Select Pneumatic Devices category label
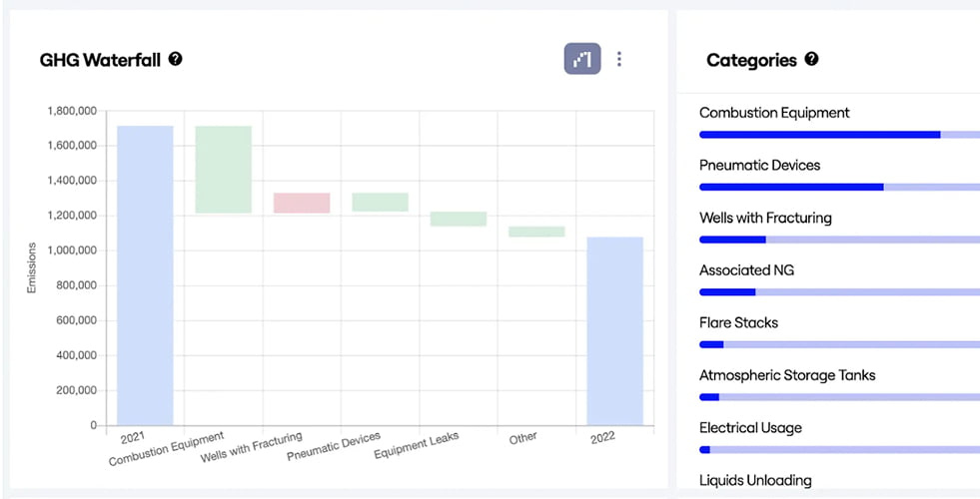 pyautogui.click(x=759, y=165)
